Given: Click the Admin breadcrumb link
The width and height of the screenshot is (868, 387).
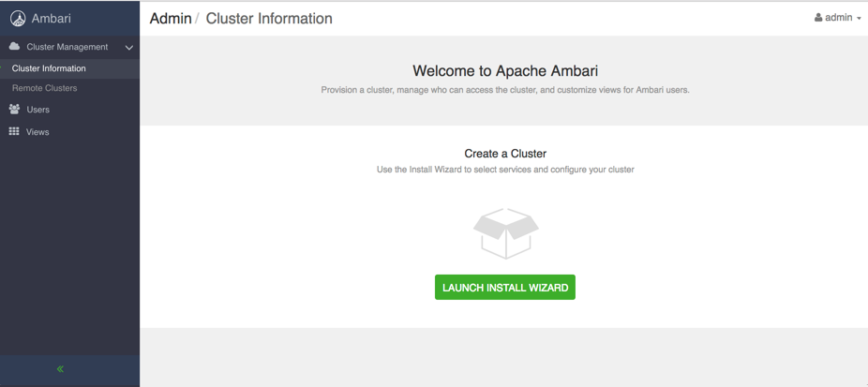Looking at the screenshot, I should [171, 18].
